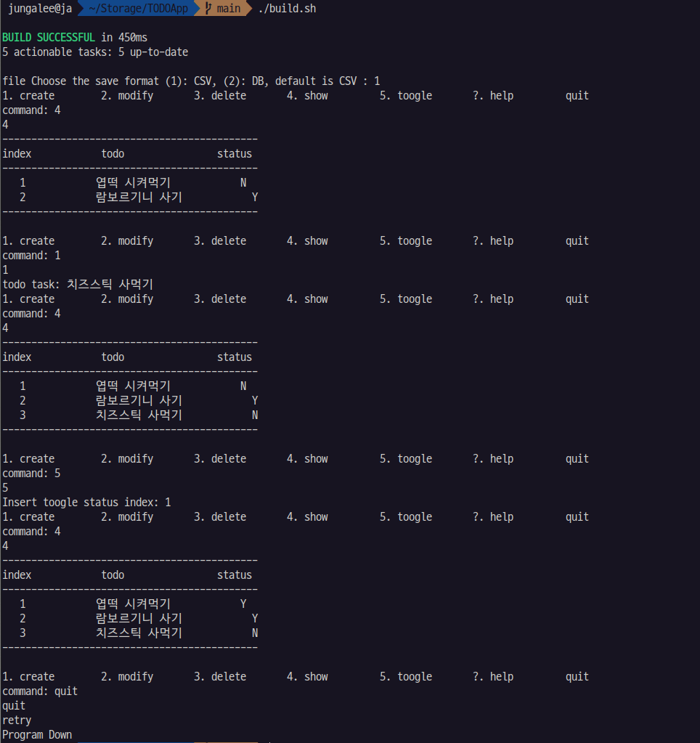Viewport: 700px width, 743px height.
Task: Click the main branch name in the prompt
Action: click(x=229, y=9)
